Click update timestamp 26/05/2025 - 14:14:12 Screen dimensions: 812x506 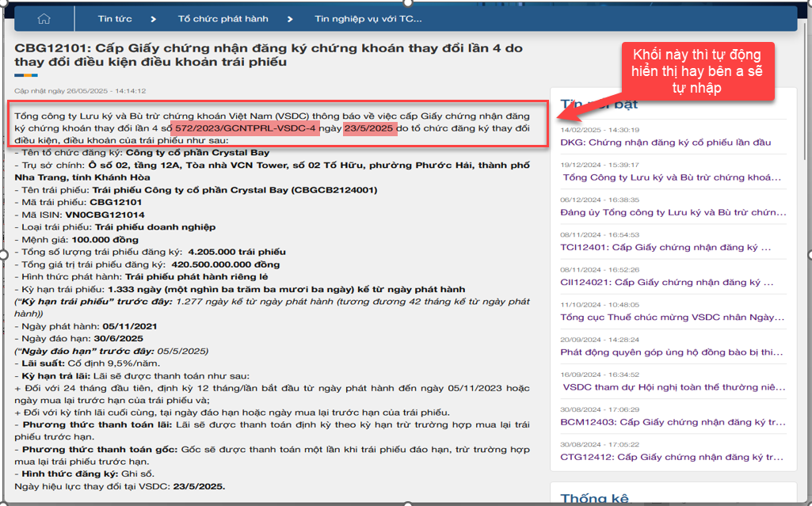pos(80,90)
